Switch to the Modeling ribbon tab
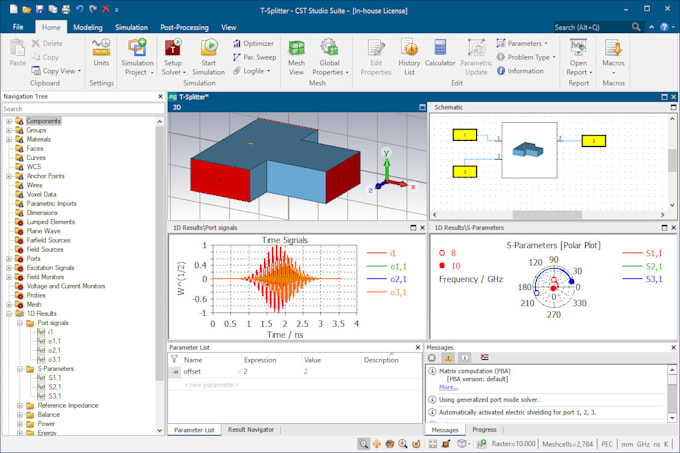Image resolution: width=680 pixels, height=453 pixels. [88, 27]
